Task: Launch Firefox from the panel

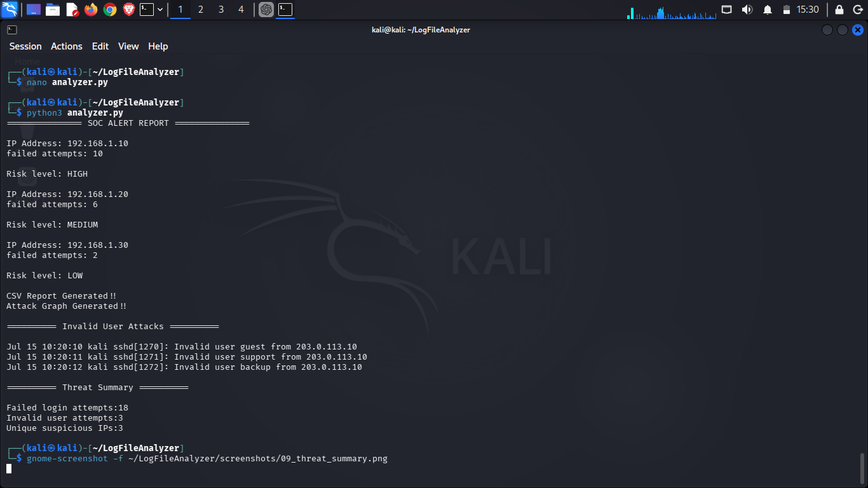Action: click(x=91, y=10)
